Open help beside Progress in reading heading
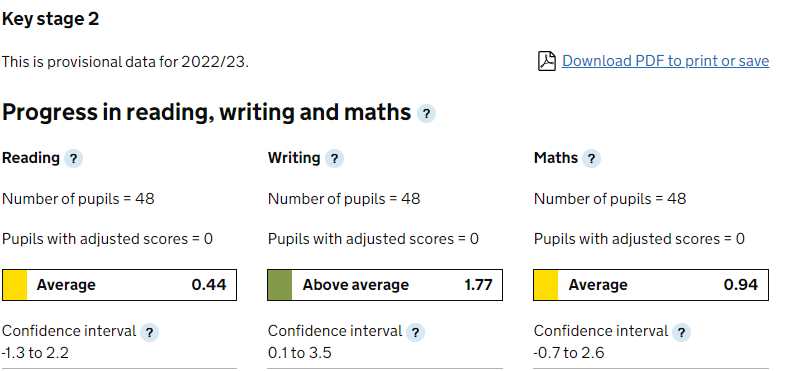This screenshot has height=371, width=787. point(426,114)
